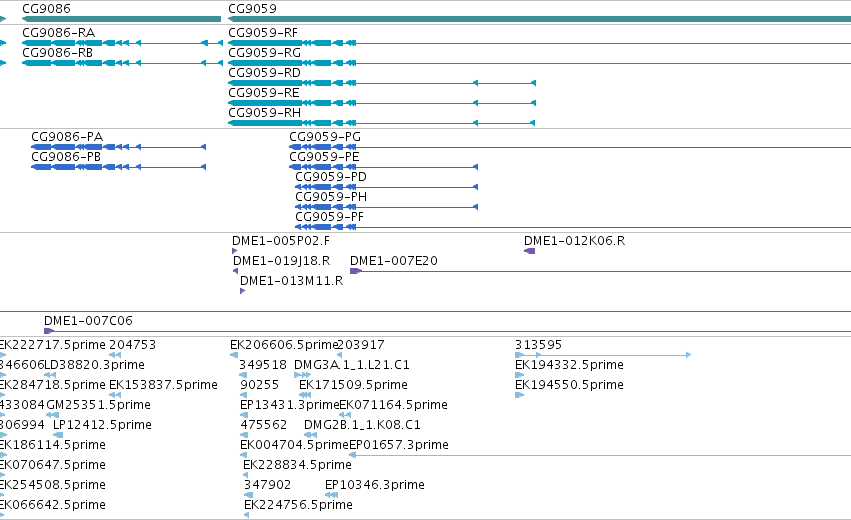The image size is (851, 520).
Task: Select EP01657.3prime EST label
Action: coord(399,445)
